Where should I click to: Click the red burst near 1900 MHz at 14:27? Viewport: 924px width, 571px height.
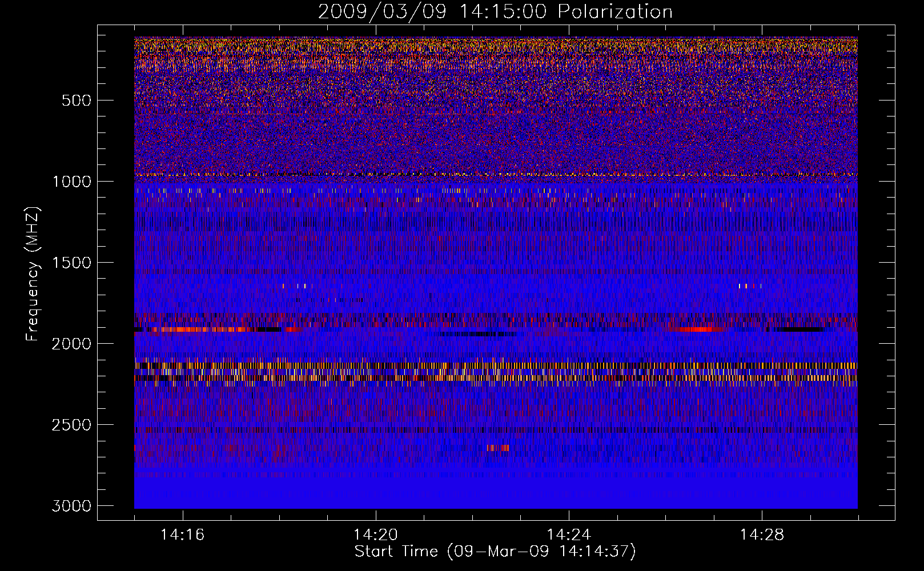(x=696, y=329)
